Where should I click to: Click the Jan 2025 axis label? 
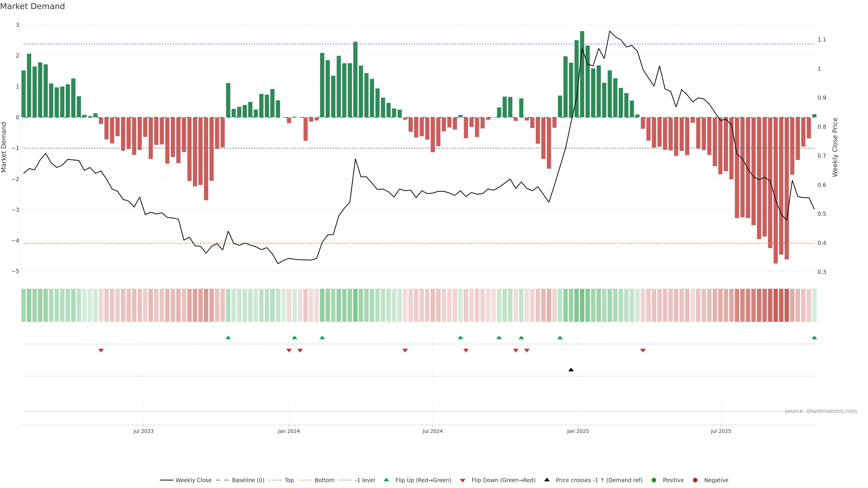(x=578, y=431)
